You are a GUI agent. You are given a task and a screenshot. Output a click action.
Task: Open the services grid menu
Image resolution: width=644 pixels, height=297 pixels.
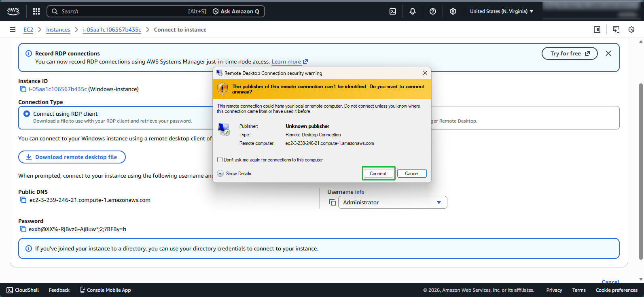pyautogui.click(x=36, y=11)
